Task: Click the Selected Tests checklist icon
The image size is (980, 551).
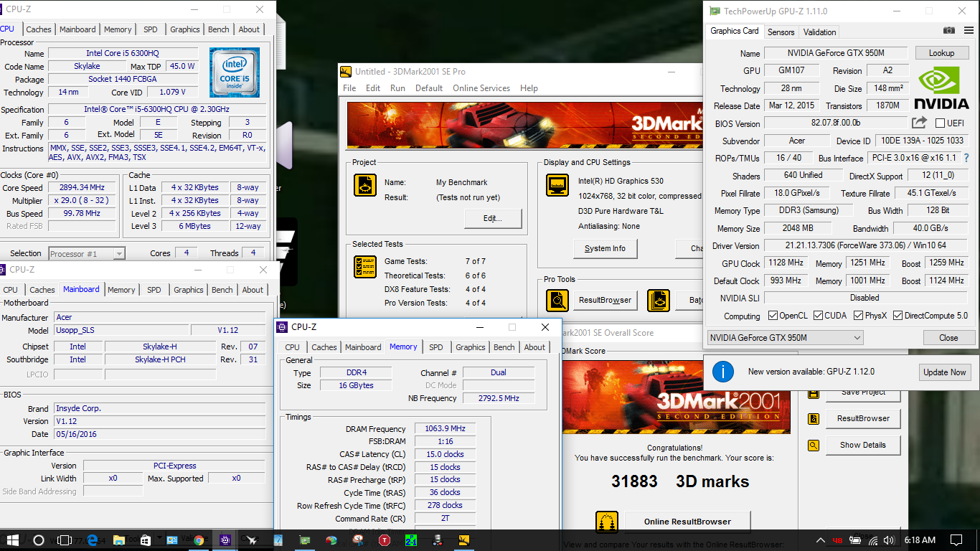Action: (x=365, y=267)
